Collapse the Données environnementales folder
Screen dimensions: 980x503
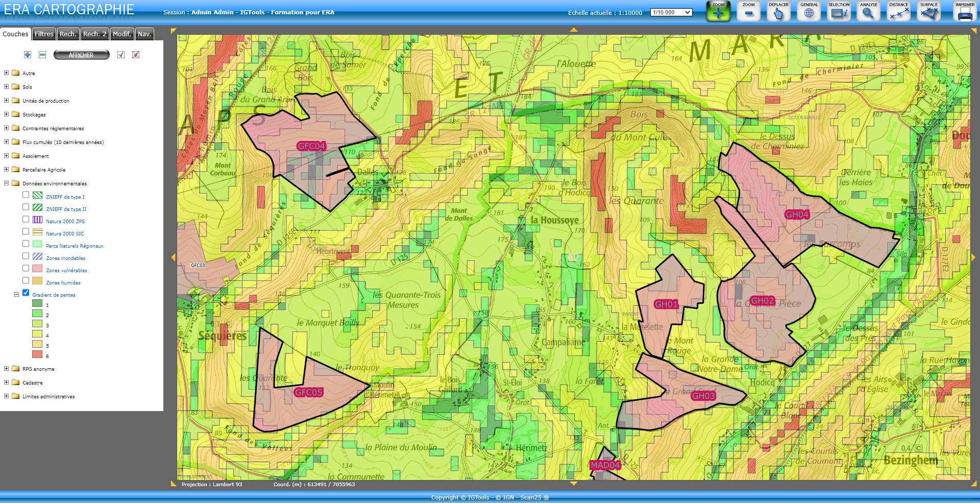[6, 183]
